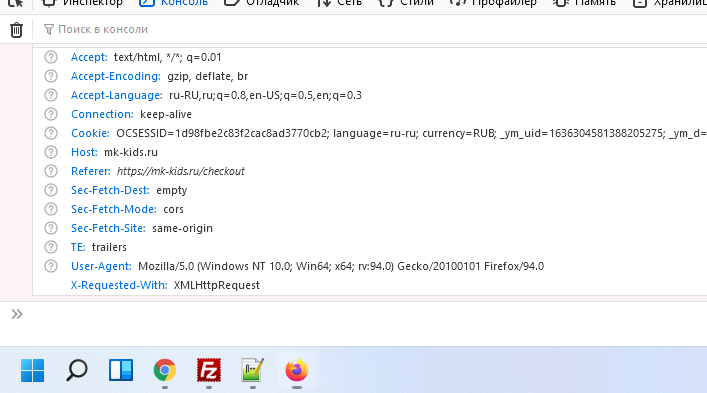Select the Referer header name

tap(91, 171)
